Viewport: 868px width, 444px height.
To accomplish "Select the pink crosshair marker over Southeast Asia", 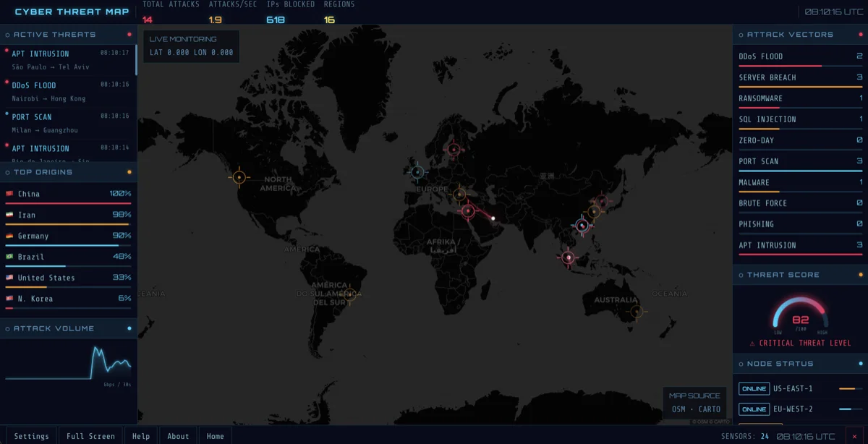I will [569, 257].
